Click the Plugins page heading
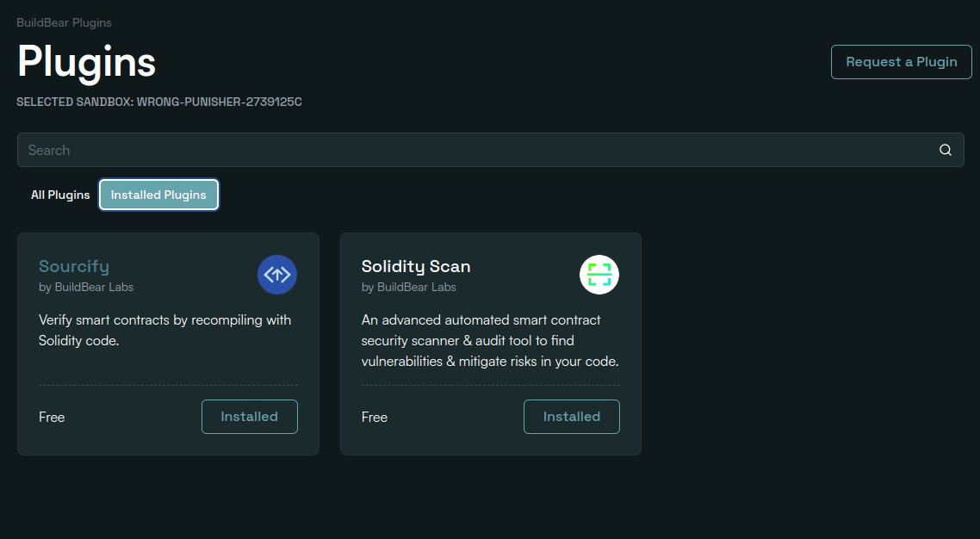The image size is (980, 539). (x=86, y=62)
